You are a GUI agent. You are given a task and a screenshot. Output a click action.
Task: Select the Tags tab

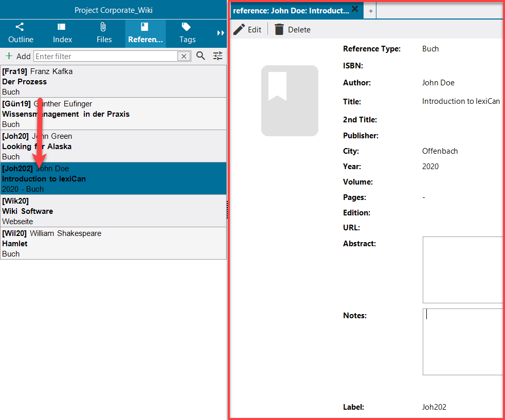point(187,33)
